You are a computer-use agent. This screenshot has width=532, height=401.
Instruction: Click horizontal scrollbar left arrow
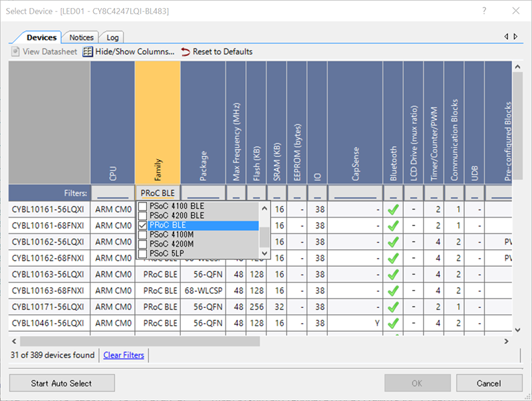[x=14, y=341]
